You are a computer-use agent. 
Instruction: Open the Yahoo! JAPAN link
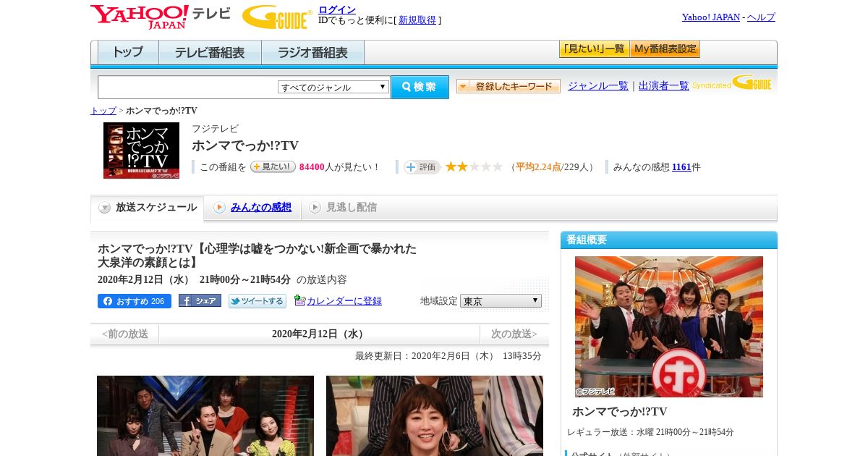[x=711, y=17]
